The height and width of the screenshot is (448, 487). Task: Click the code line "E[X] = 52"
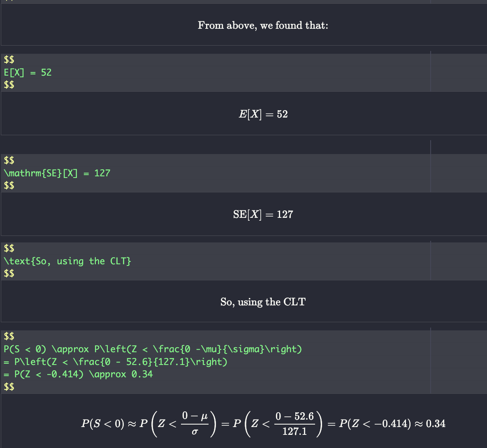[x=28, y=72]
